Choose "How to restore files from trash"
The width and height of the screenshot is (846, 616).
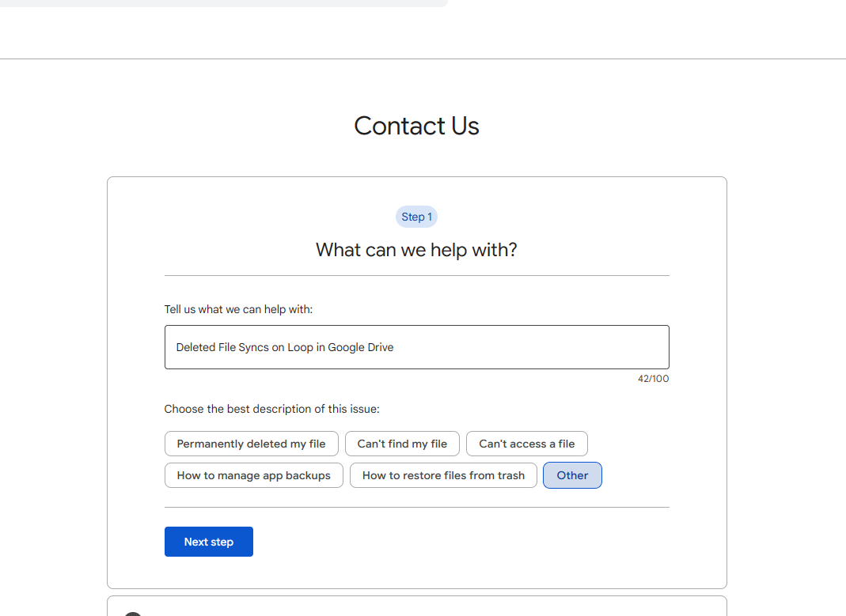tap(443, 475)
